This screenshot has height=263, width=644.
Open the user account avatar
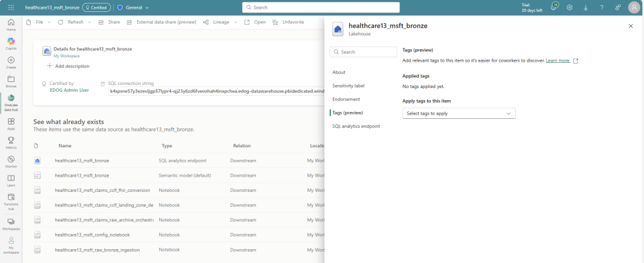[x=634, y=8]
